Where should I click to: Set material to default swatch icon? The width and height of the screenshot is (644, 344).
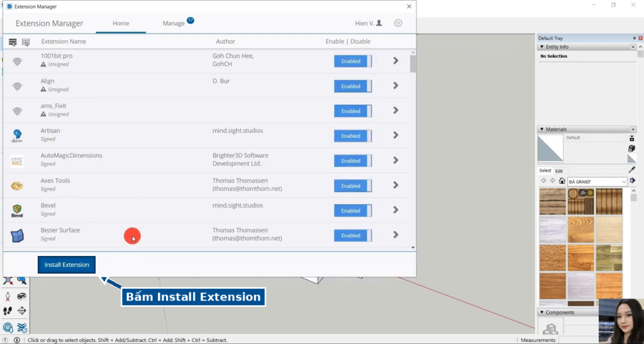[631, 158]
